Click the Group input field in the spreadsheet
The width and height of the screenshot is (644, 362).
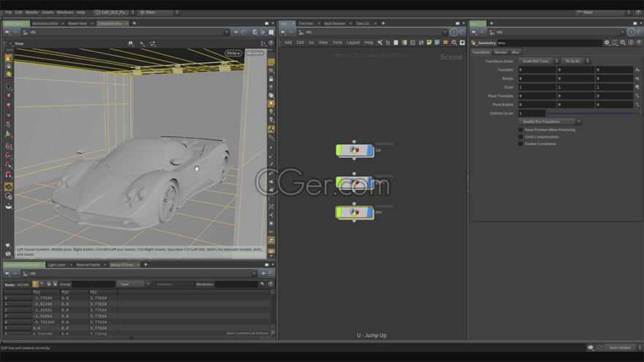94,284
